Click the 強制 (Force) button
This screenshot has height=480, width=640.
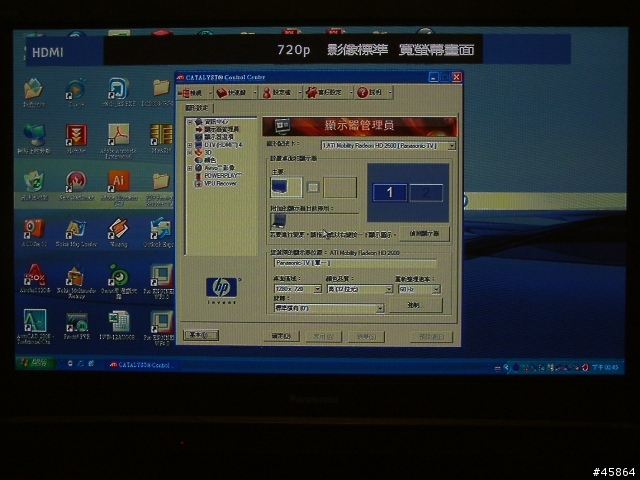click(415, 305)
